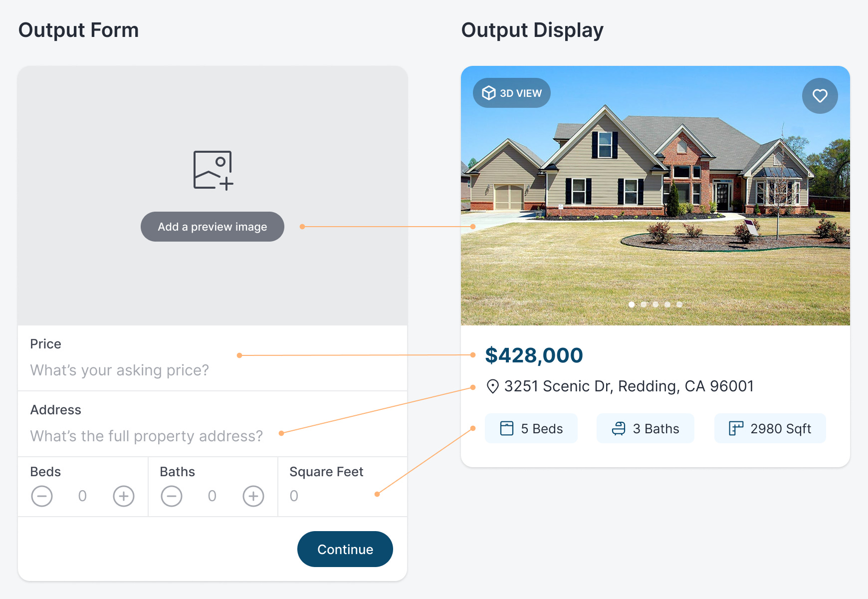Viewport: 868px width, 599px height.
Task: Click the location pin icon by address
Action: tap(492, 386)
